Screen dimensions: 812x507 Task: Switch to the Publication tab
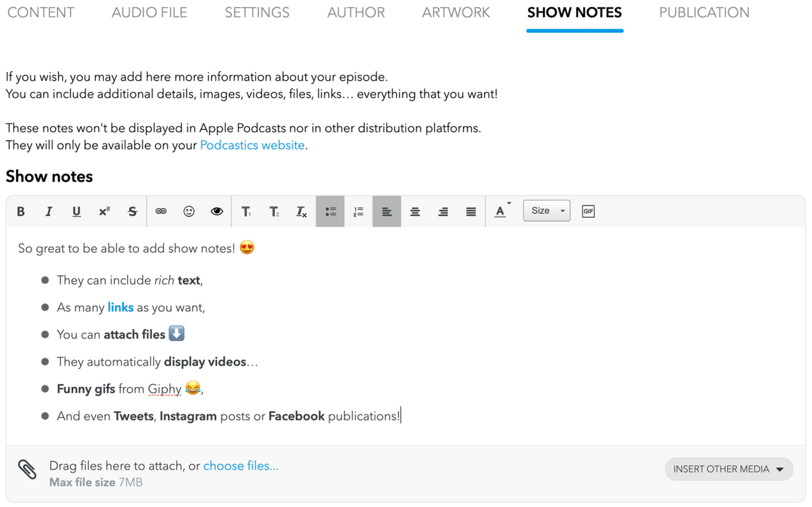(x=704, y=13)
